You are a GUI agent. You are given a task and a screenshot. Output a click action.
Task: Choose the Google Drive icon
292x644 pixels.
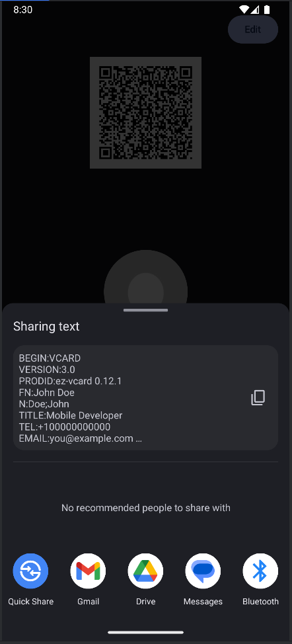(x=145, y=571)
